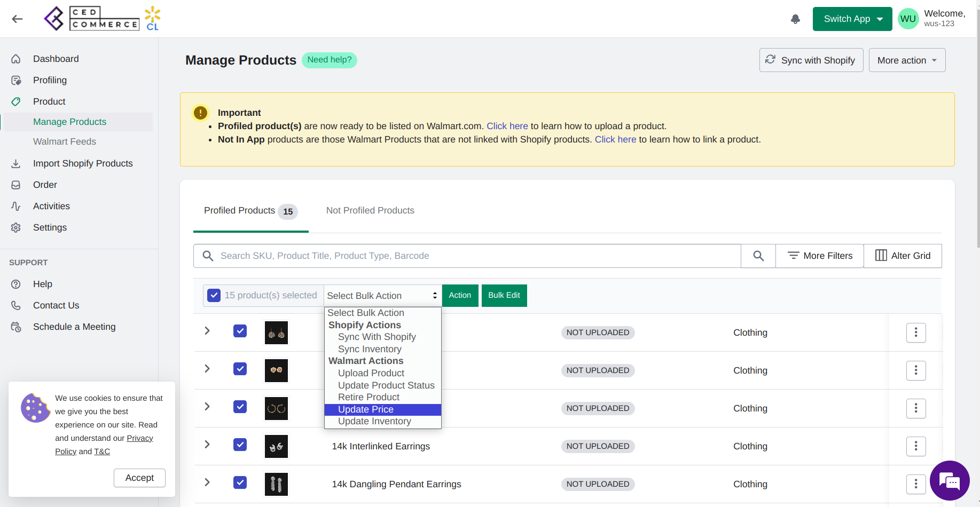This screenshot has height=507, width=980.
Task: Open kebab menu for first product row
Action: [x=916, y=332]
